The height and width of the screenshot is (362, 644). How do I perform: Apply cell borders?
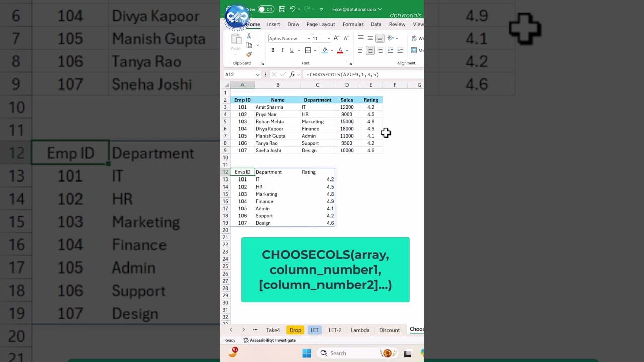tap(309, 50)
